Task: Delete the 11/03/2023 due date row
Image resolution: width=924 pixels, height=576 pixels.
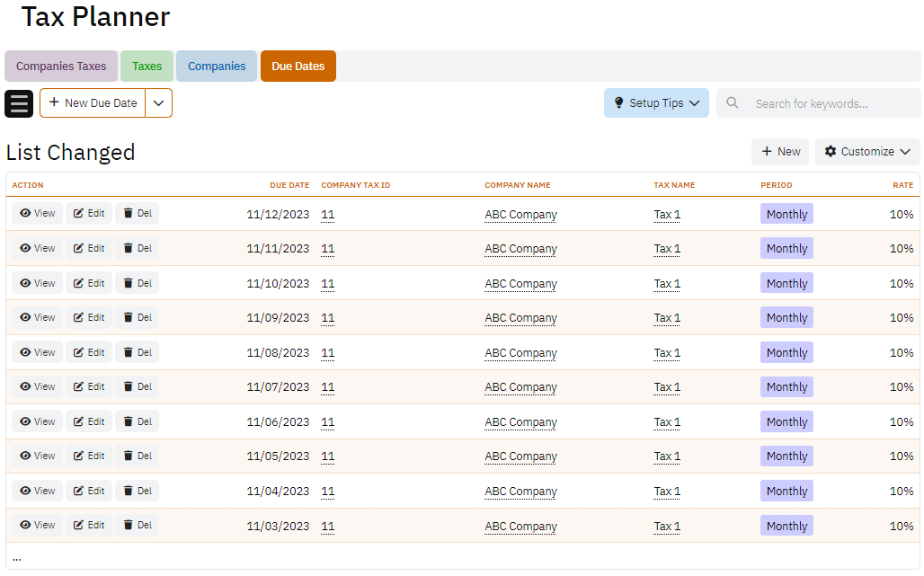Action: click(137, 525)
